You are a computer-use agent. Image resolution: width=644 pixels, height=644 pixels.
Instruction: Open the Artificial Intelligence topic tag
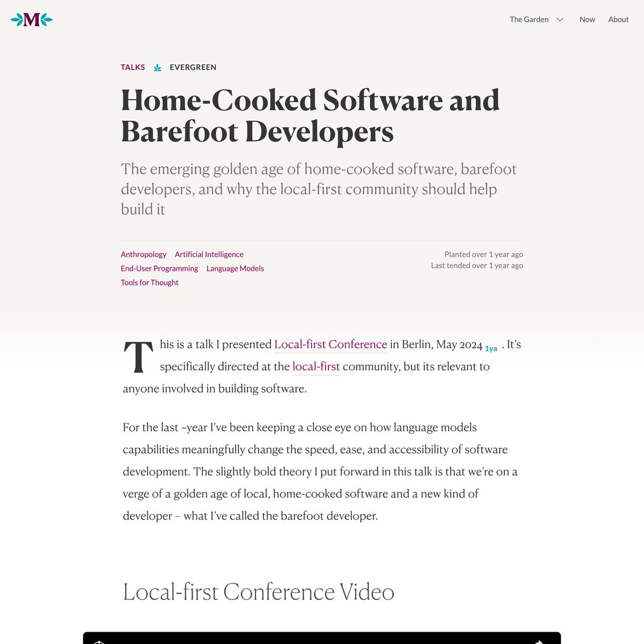[209, 254]
